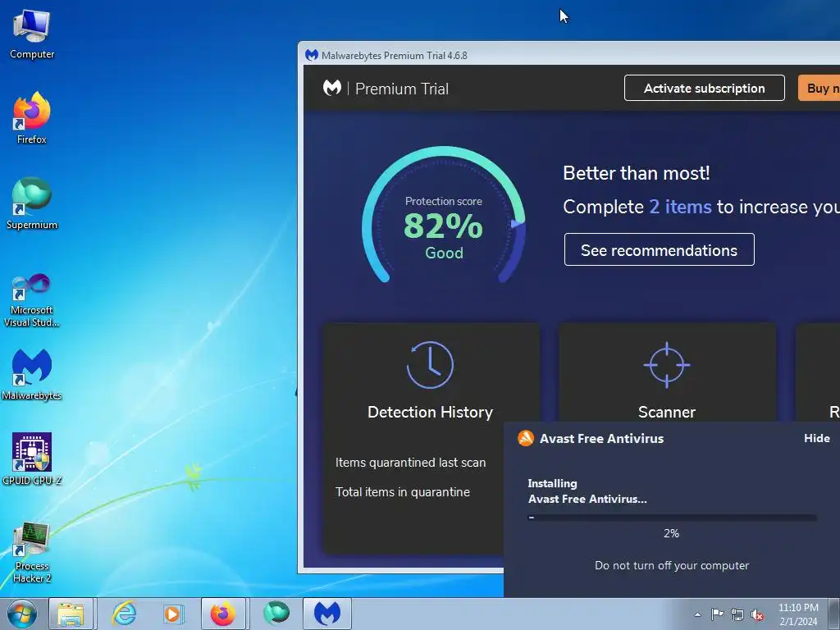This screenshot has width=840, height=630.
Task: Switch to Firefox on the taskbar
Action: pyautogui.click(x=223, y=614)
